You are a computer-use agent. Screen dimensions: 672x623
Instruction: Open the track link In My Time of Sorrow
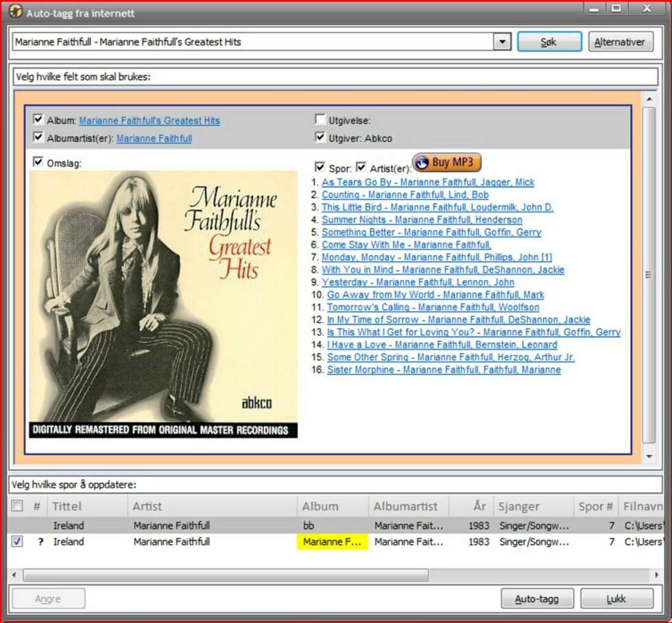459,320
